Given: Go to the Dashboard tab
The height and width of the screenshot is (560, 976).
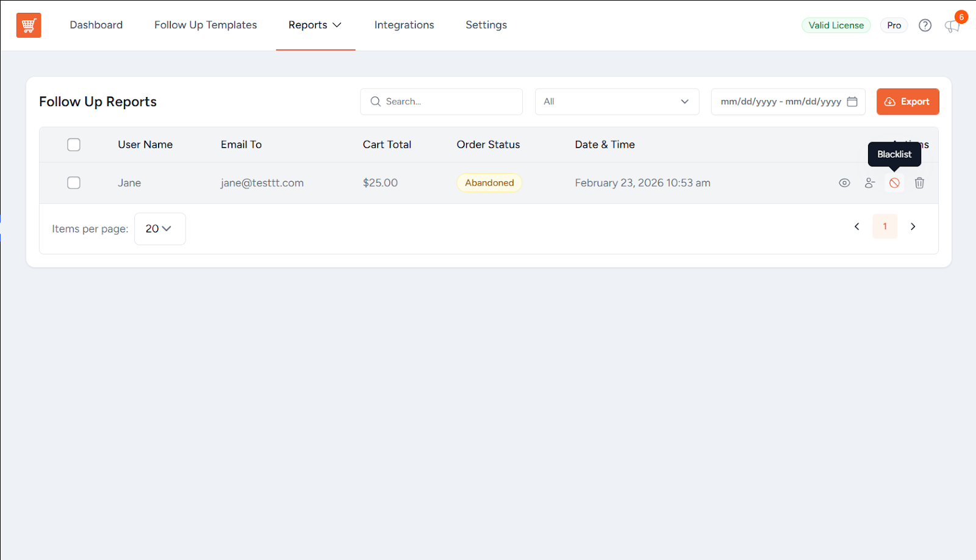Looking at the screenshot, I should point(96,25).
